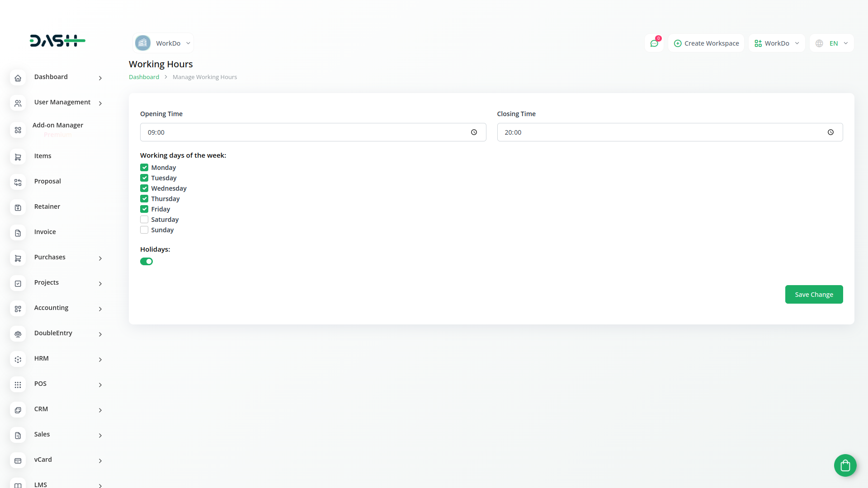Screen dimensions: 868x488
Task: Click the Add-on Manager sidebar icon
Action: coord(18,130)
